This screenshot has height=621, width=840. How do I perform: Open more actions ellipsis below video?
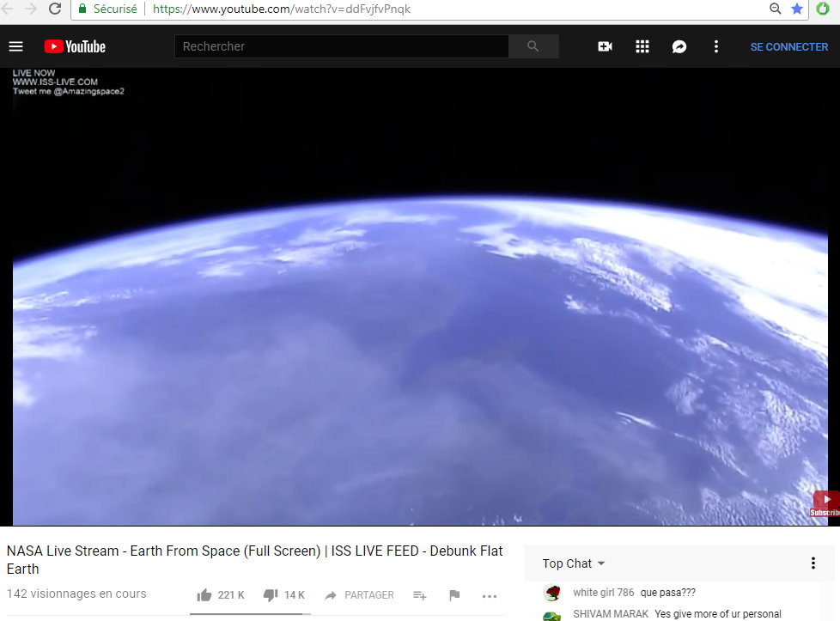pyautogui.click(x=489, y=596)
